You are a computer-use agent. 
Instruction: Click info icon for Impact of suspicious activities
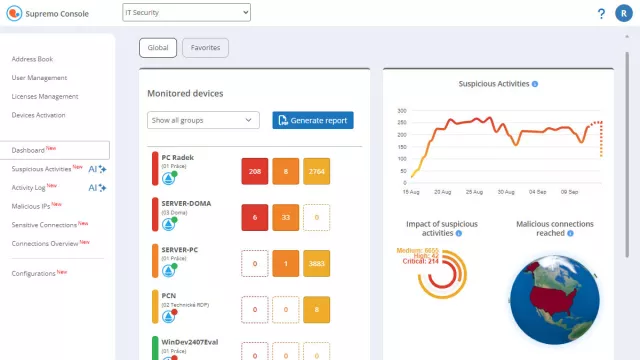[x=459, y=233]
